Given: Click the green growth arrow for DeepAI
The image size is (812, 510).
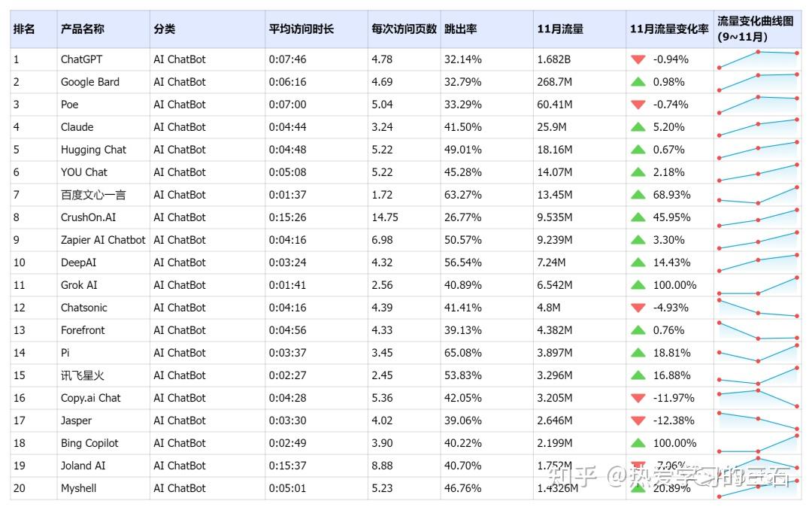Looking at the screenshot, I should click(638, 263).
